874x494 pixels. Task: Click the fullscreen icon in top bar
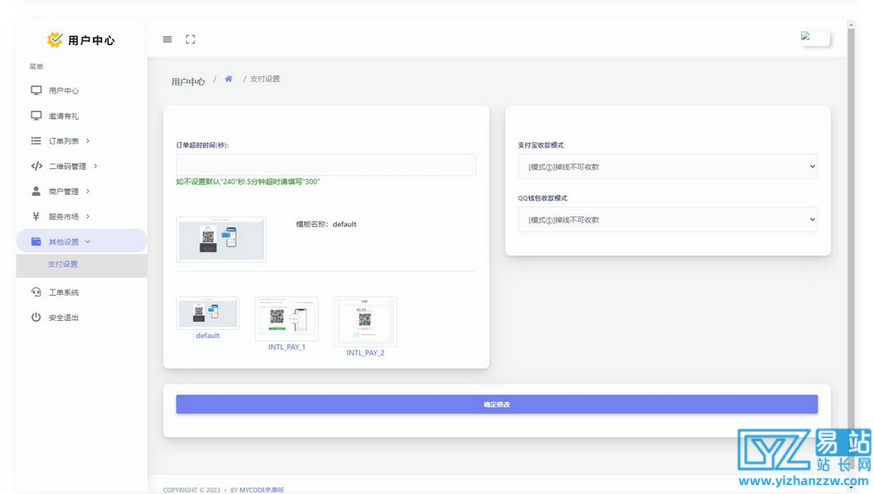191,40
